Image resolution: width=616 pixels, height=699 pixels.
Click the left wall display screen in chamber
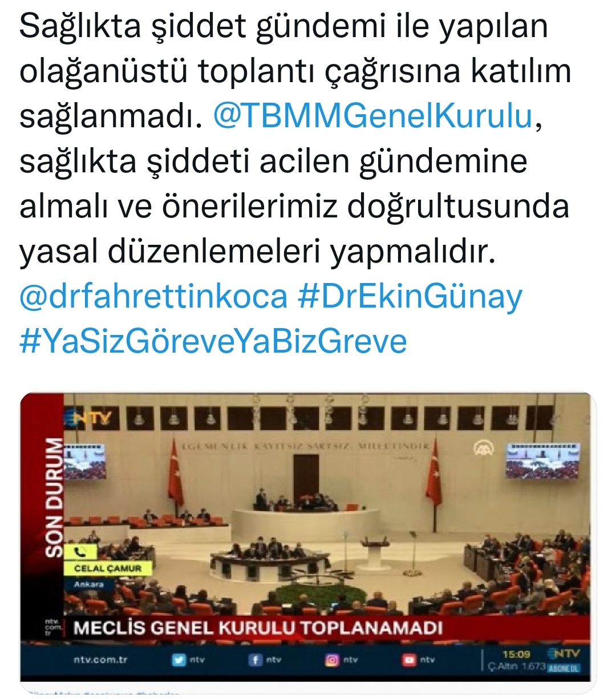point(86,462)
